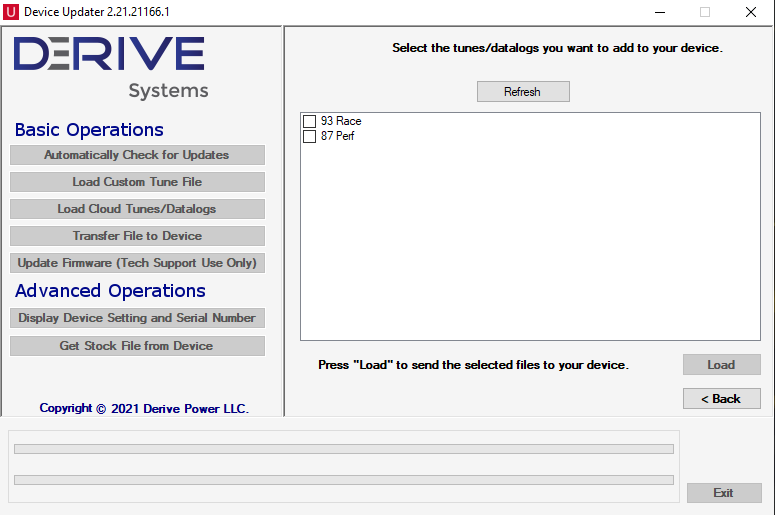Click the Copyright 2021 Derive Power LLC text

[x=144, y=409]
